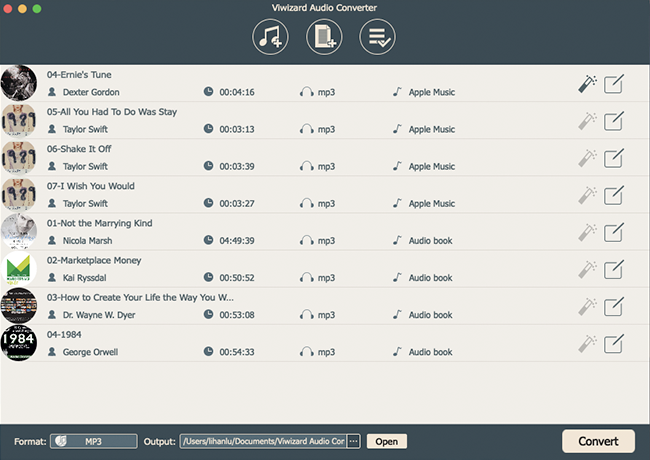Click the output folder path field
The image size is (650, 460).
click(263, 441)
